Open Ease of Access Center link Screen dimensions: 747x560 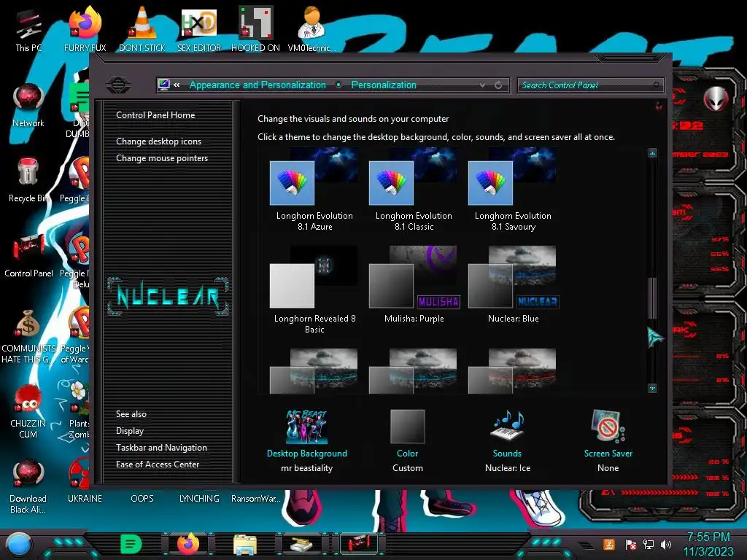158,464
